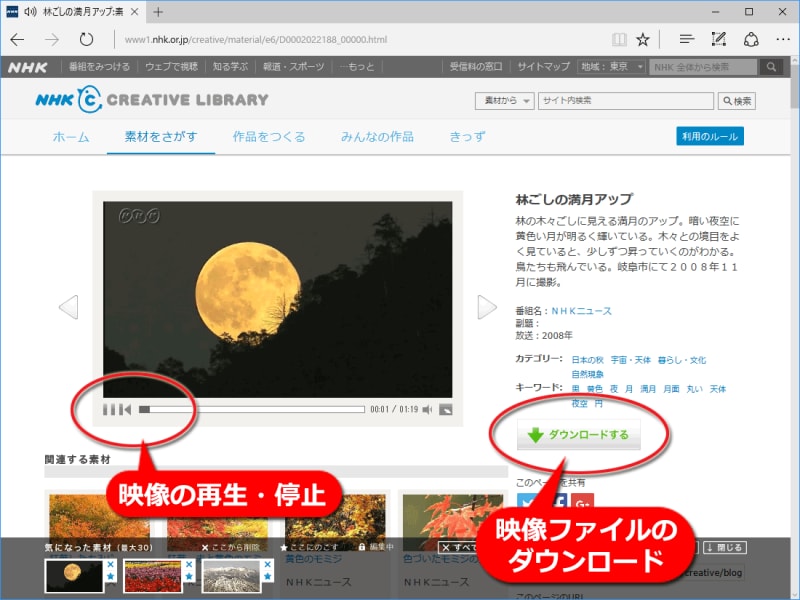Mute the video player volume

pyautogui.click(x=427, y=409)
